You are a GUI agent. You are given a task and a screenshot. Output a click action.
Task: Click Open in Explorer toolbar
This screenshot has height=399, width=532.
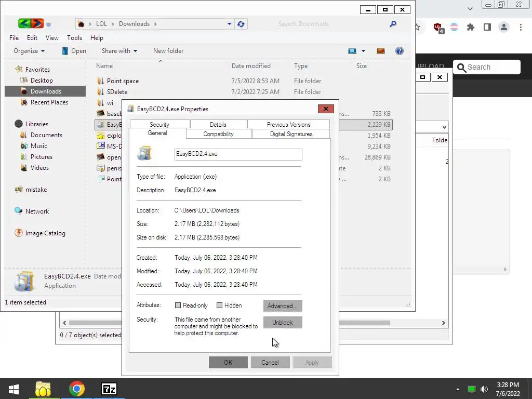pyautogui.click(x=74, y=51)
